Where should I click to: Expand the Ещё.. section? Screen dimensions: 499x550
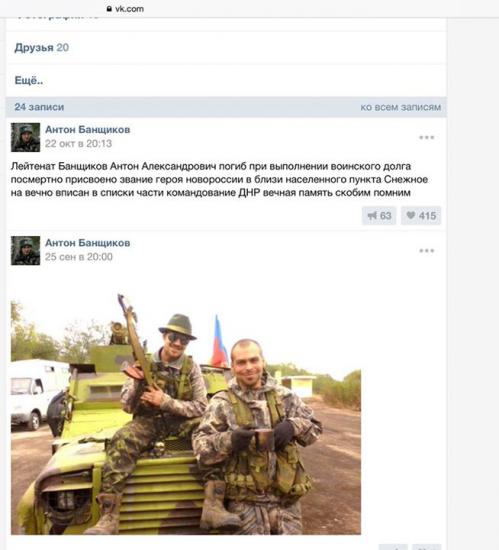[29, 80]
